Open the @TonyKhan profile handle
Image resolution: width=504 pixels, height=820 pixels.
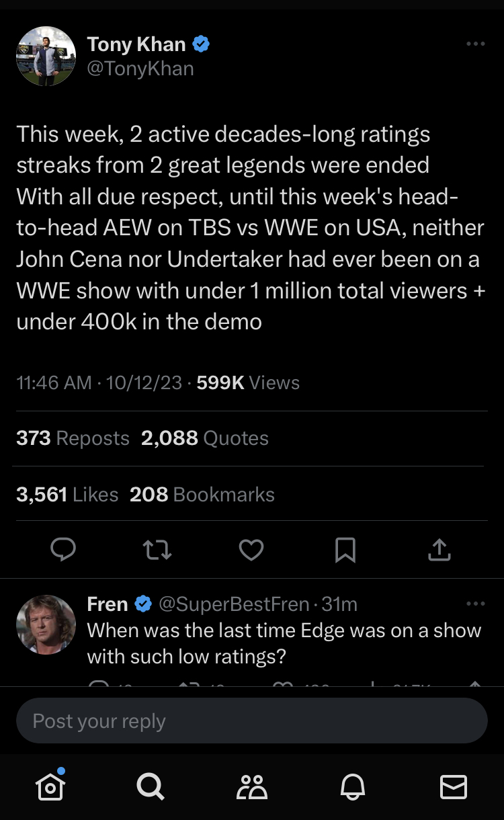[140, 69]
